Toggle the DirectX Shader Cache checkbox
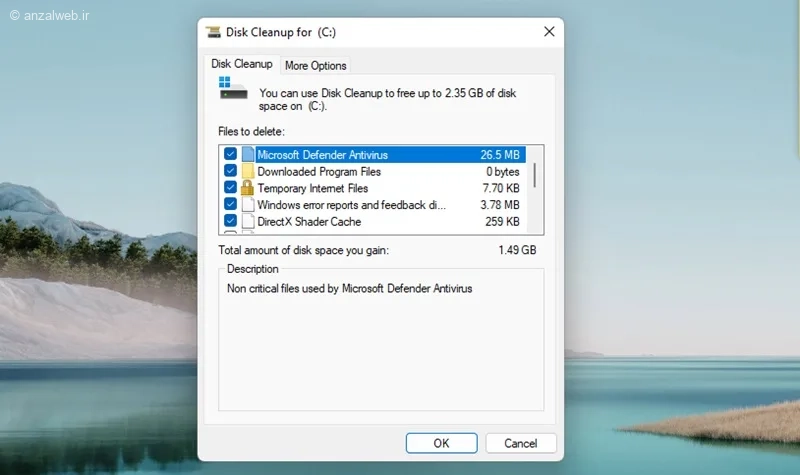Viewport: 800px width, 475px height. pos(230,221)
